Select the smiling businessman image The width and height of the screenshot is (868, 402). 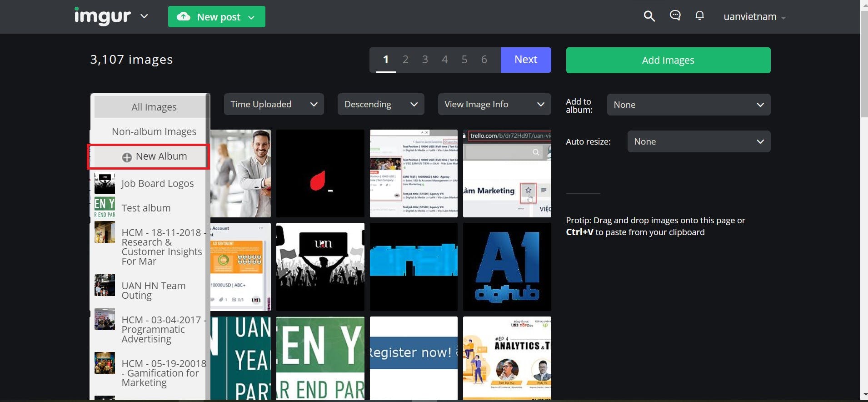[240, 173]
